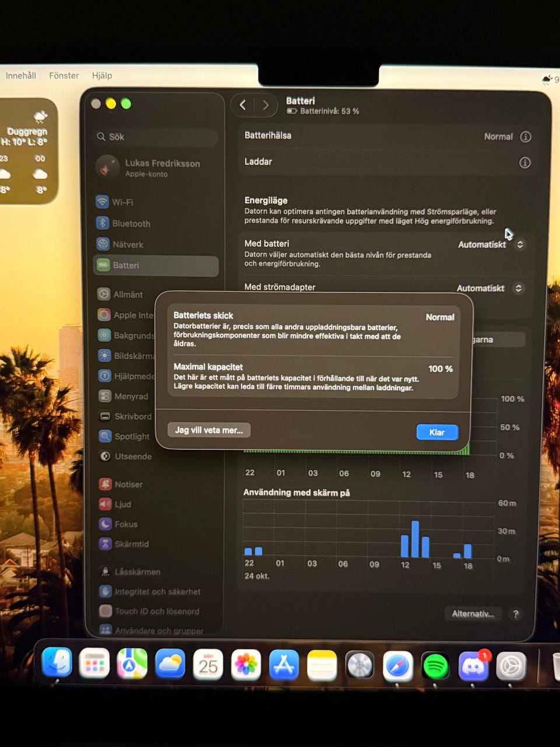Open Spotify from the dock

tap(436, 666)
